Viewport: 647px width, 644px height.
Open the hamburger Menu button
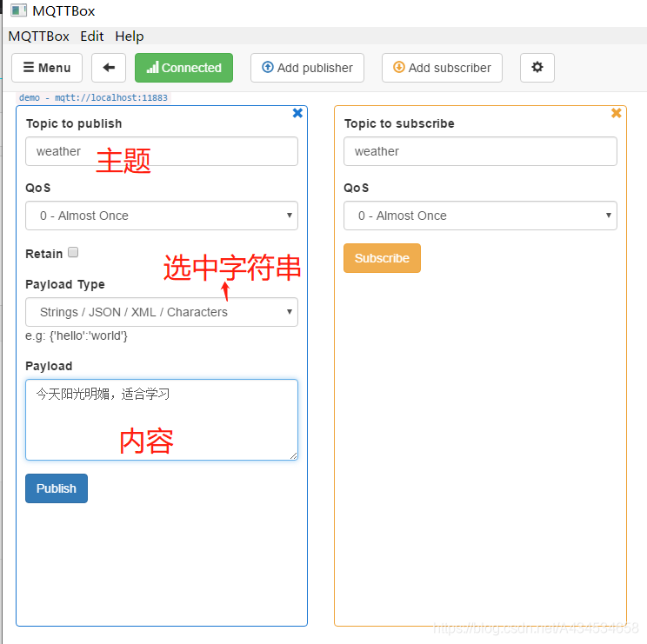click(x=47, y=68)
